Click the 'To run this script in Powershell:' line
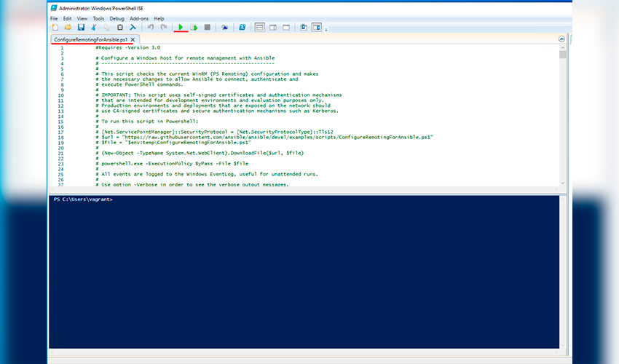Viewport: 619px width, 364px height. 147,121
